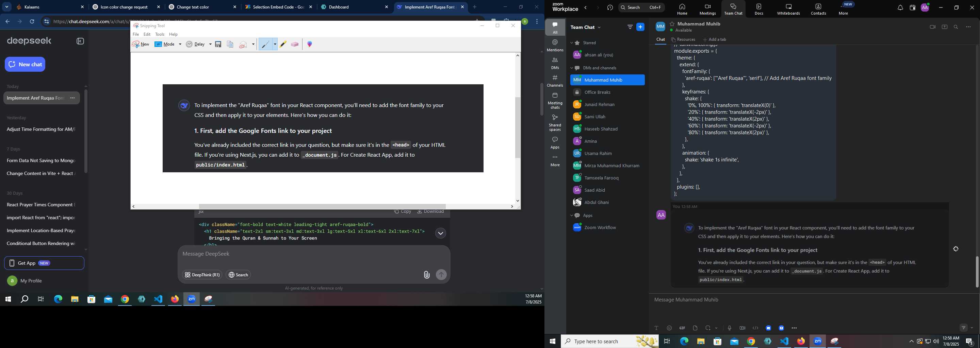Image resolution: width=980 pixels, height=348 pixels.
Task: Click the blue plus new chat button
Action: click(x=641, y=27)
